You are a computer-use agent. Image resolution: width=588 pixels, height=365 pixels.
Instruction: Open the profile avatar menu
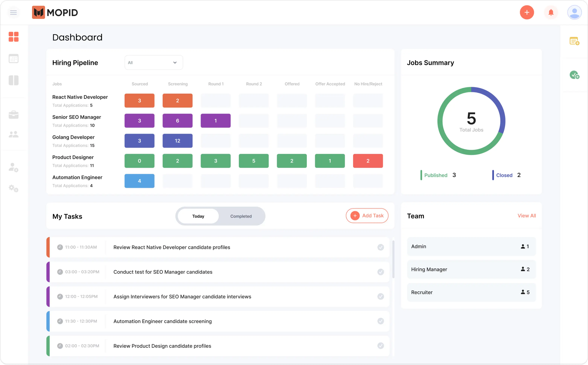point(574,12)
